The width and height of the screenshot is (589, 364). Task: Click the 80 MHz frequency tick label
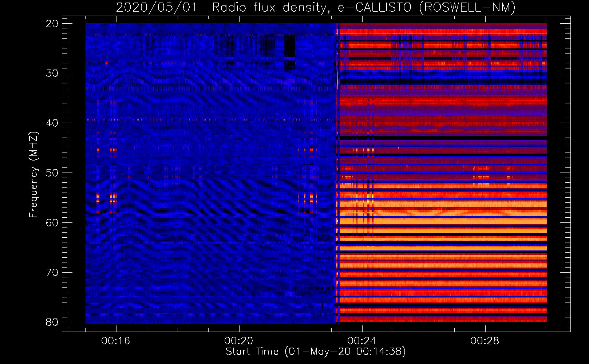pos(52,322)
